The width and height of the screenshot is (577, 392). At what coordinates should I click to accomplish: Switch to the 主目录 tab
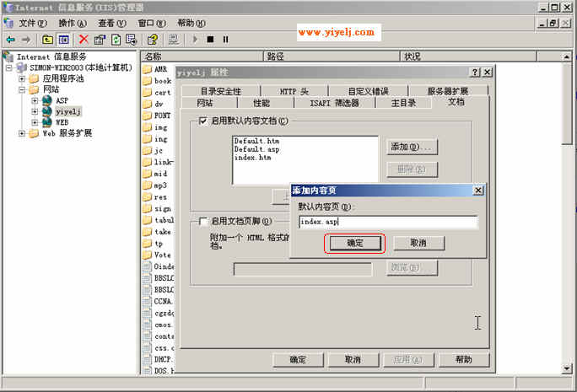point(402,103)
